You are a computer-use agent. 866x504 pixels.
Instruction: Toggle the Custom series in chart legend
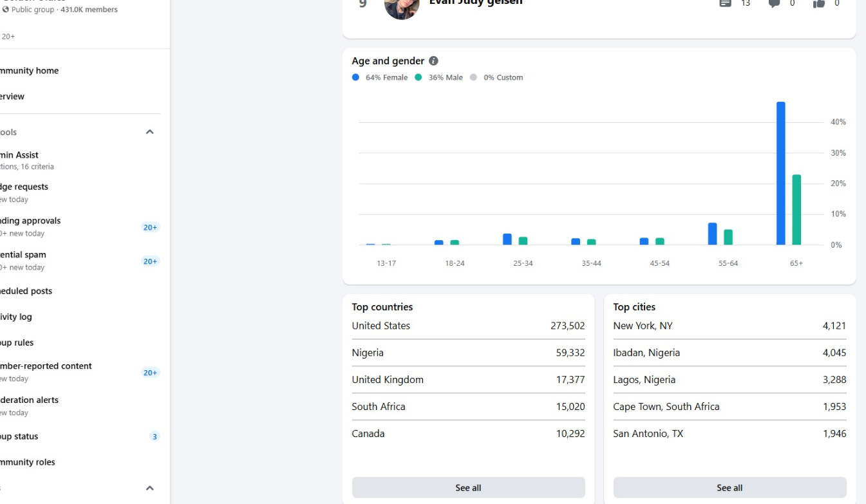click(496, 78)
